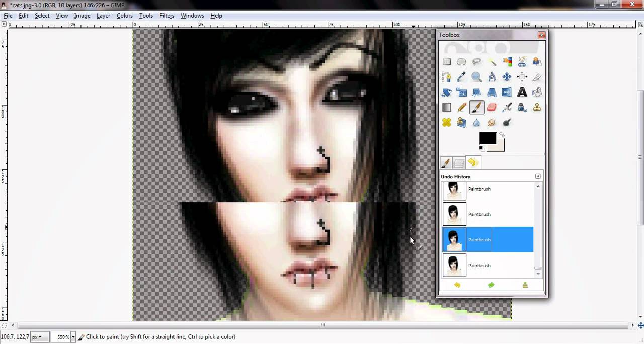644x344 pixels.
Task: Activate the Airbrush tool
Action: click(507, 107)
